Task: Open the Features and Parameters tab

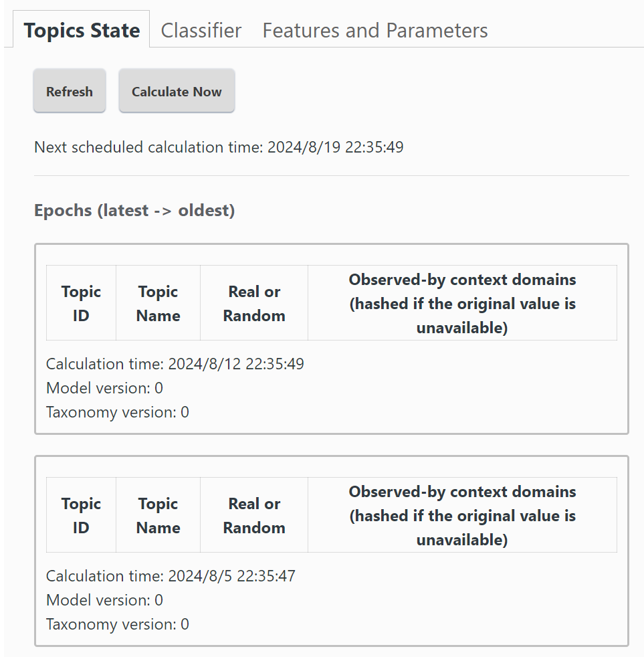Action: (x=374, y=31)
